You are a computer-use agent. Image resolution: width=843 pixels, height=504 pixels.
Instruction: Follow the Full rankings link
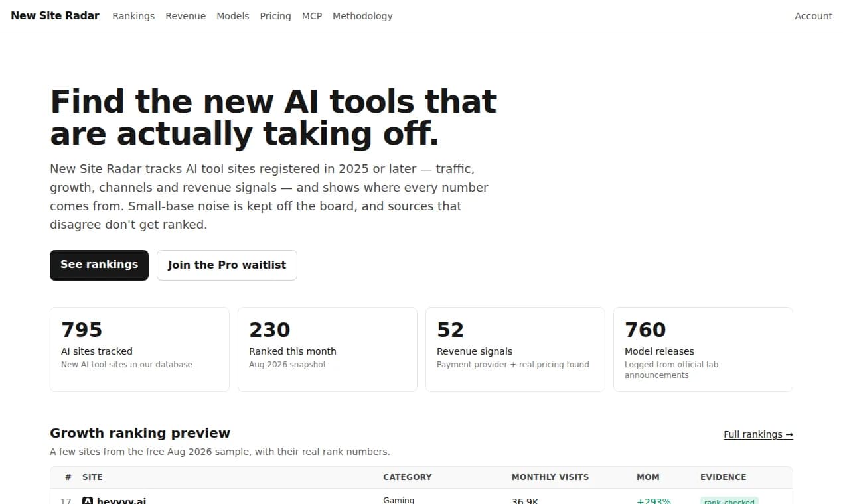point(758,434)
